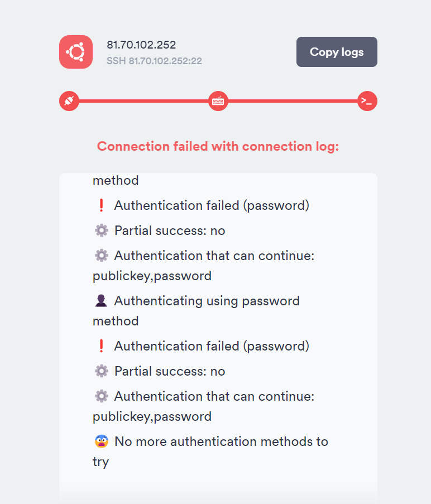The image size is (431, 504).
Task: Click the scared face emoji icon
Action: click(101, 441)
